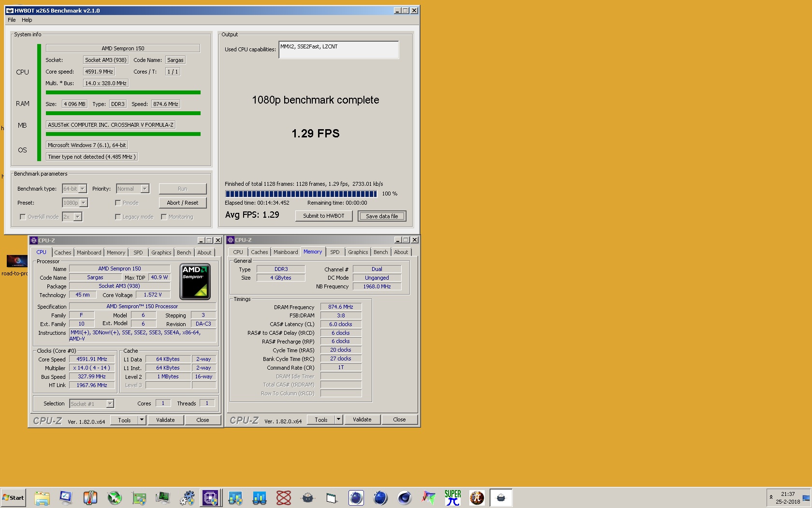Switch to Mainboard tab in left CPU-Z

(x=89, y=253)
